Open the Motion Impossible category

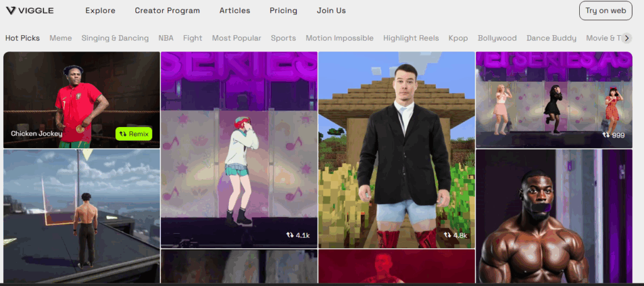[340, 38]
